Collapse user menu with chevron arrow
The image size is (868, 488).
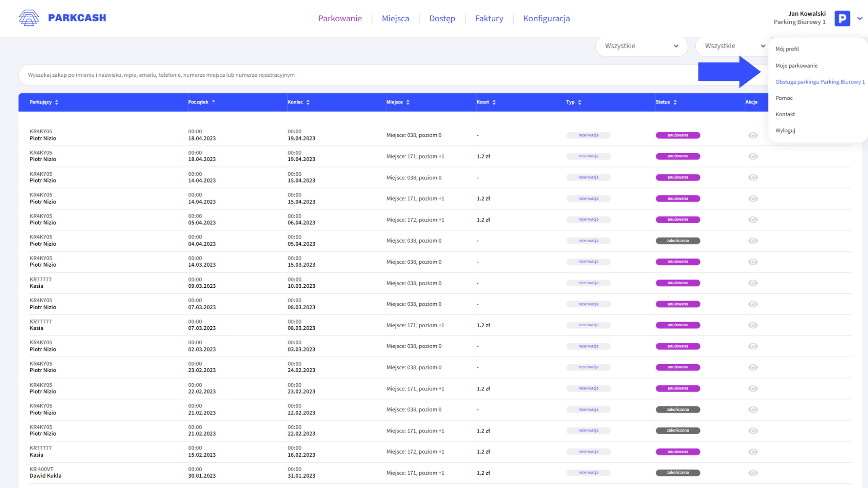pyautogui.click(x=860, y=19)
